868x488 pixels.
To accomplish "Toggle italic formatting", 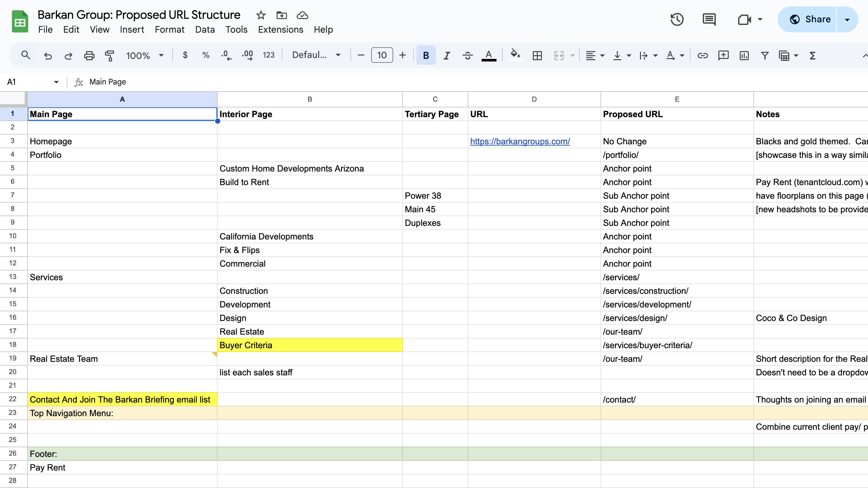I will (447, 55).
